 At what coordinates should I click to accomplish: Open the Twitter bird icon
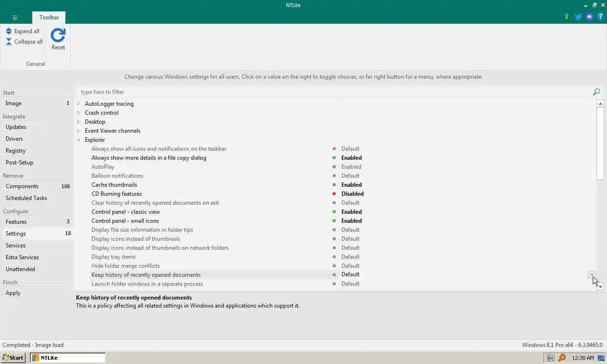click(578, 17)
